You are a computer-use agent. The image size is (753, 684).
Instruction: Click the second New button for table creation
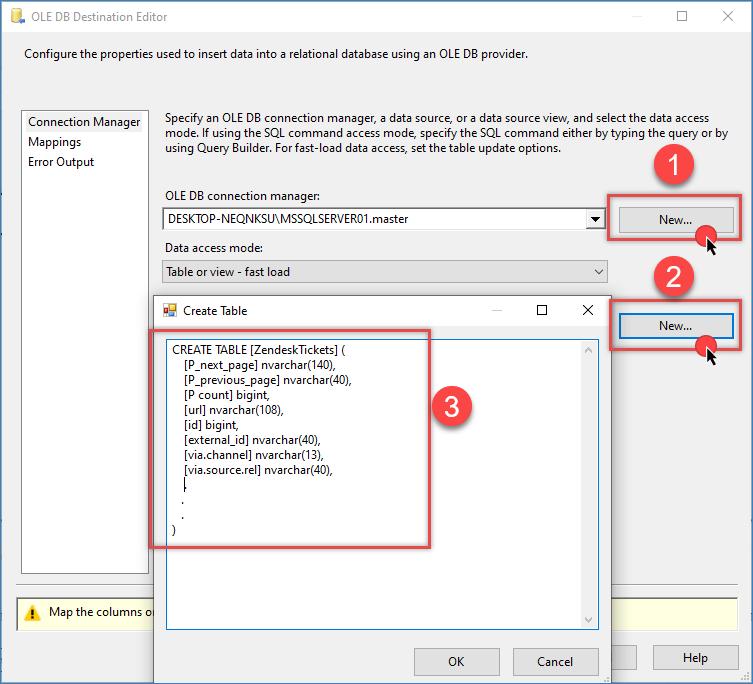coord(675,325)
